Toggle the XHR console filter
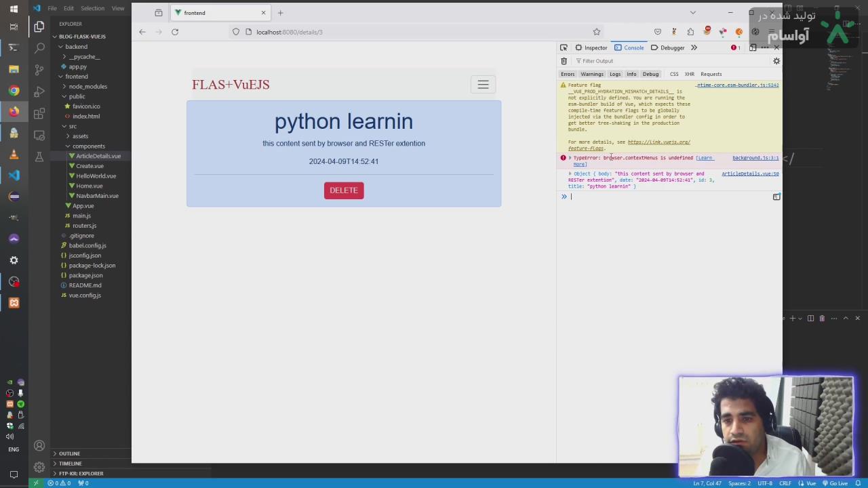 pyautogui.click(x=689, y=74)
